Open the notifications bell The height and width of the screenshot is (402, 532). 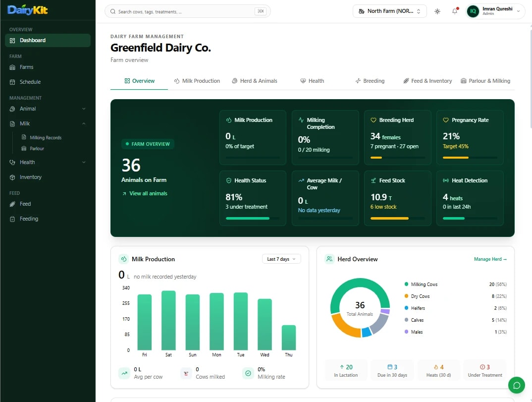[x=455, y=11]
